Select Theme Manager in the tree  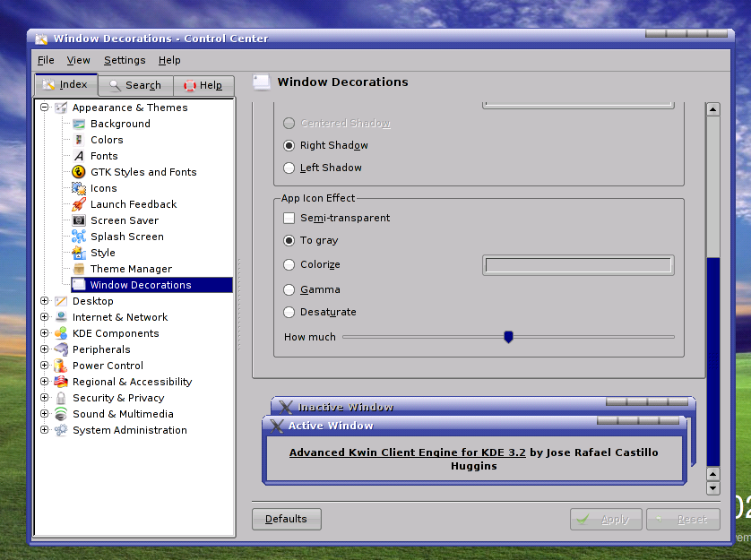pyautogui.click(x=131, y=269)
